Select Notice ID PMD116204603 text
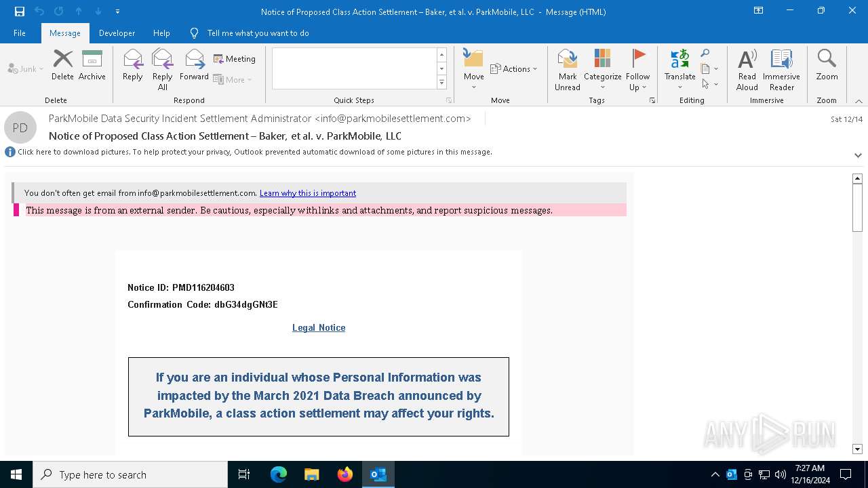Viewport: 868px width, 488px height. pyautogui.click(x=181, y=287)
